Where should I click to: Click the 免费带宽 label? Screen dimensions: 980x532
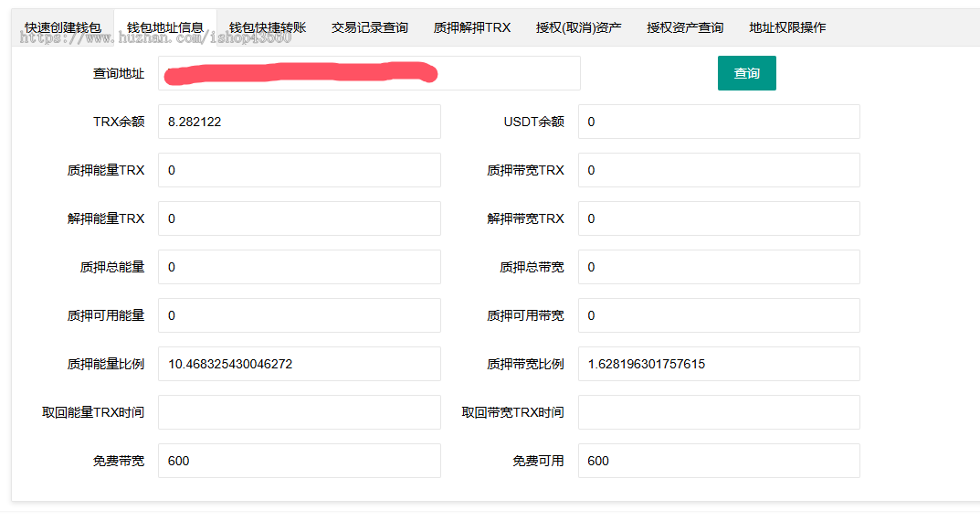pos(119,461)
